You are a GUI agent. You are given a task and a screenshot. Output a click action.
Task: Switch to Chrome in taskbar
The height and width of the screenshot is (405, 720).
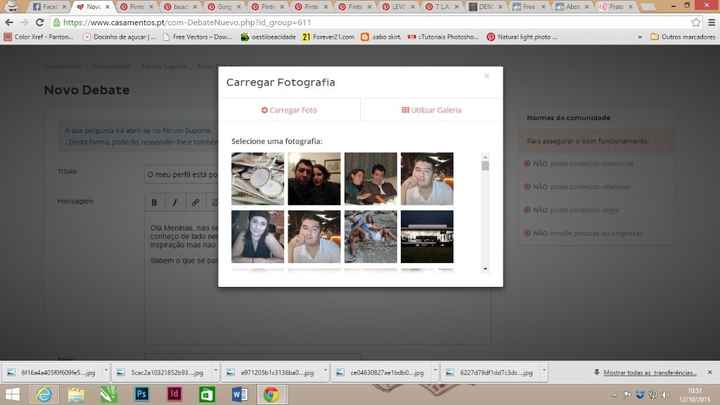[271, 394]
